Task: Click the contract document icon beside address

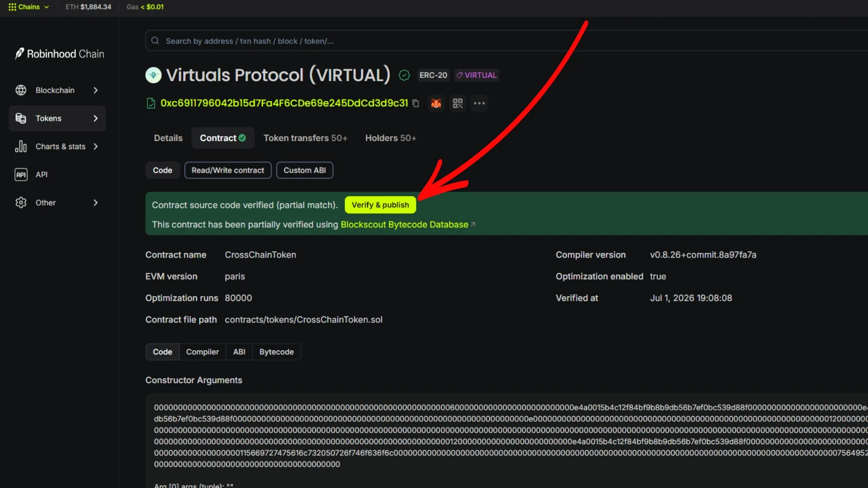Action: point(151,103)
